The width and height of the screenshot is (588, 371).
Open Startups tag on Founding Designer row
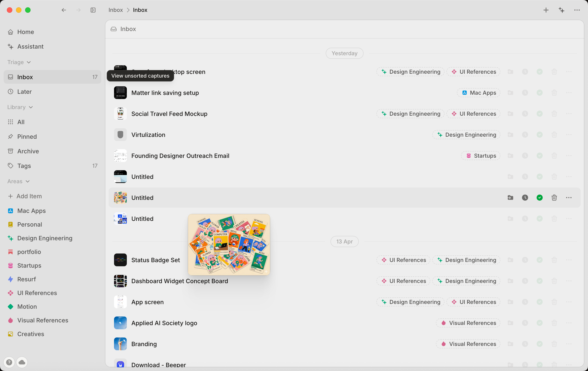point(481,156)
